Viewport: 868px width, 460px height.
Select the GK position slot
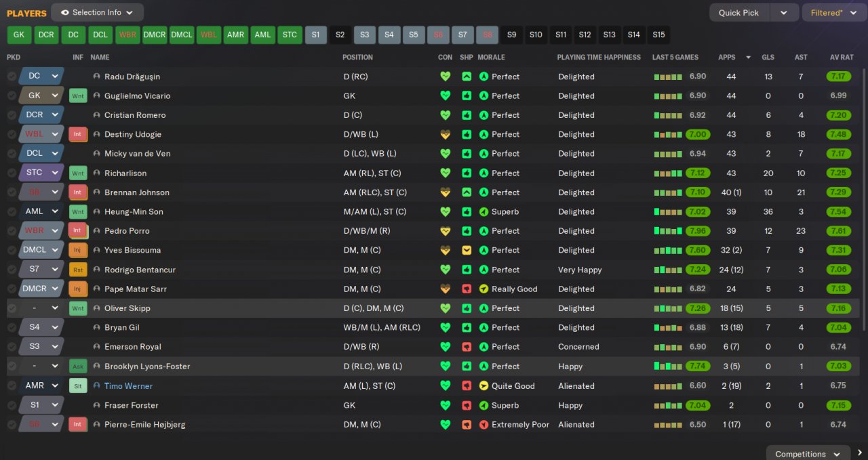point(19,35)
